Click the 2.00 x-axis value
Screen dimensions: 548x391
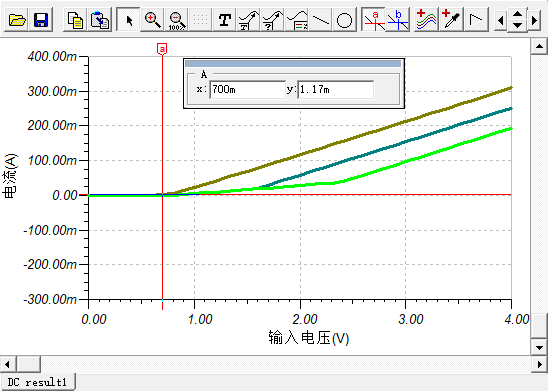[x=305, y=319]
